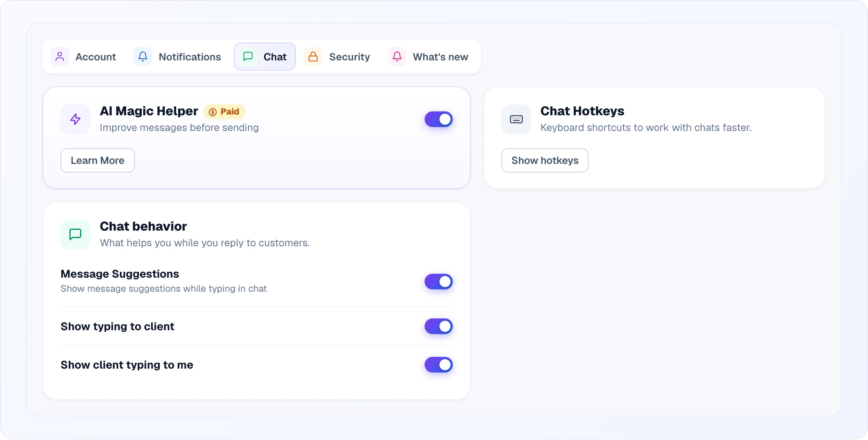Click the AI Magic Helper lightning icon
Screen dimensions: 868x440
point(75,119)
